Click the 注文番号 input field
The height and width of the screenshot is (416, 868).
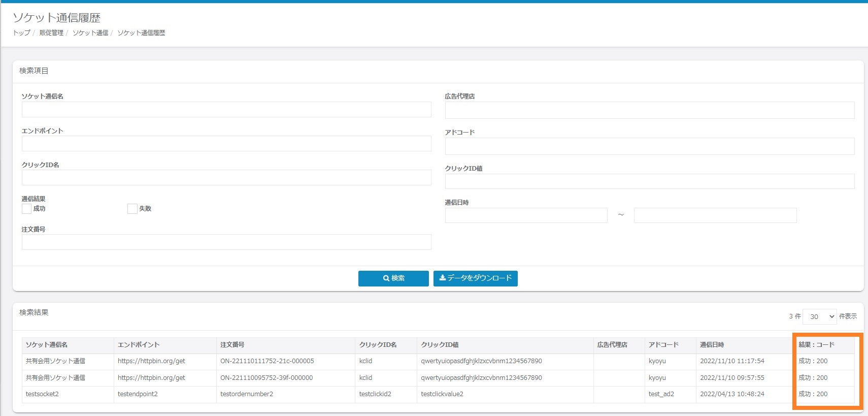[x=226, y=242]
